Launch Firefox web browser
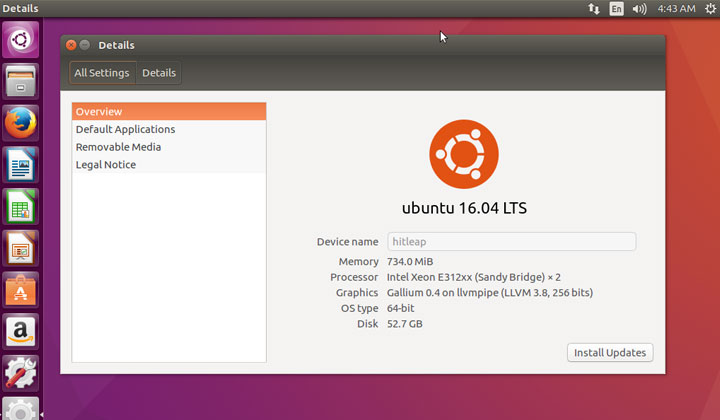Screen dimensions: 720x420 [x=21, y=123]
